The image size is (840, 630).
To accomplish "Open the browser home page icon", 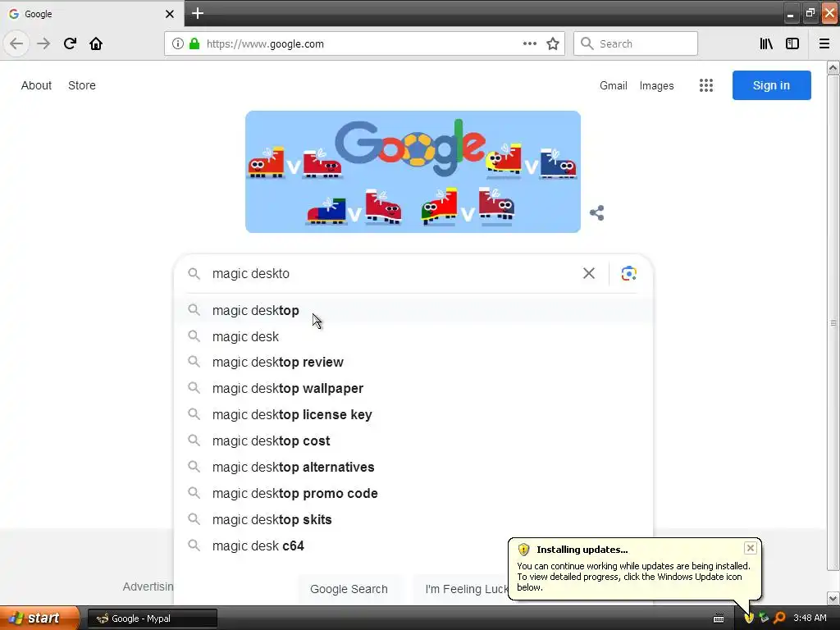I will pyautogui.click(x=96, y=43).
